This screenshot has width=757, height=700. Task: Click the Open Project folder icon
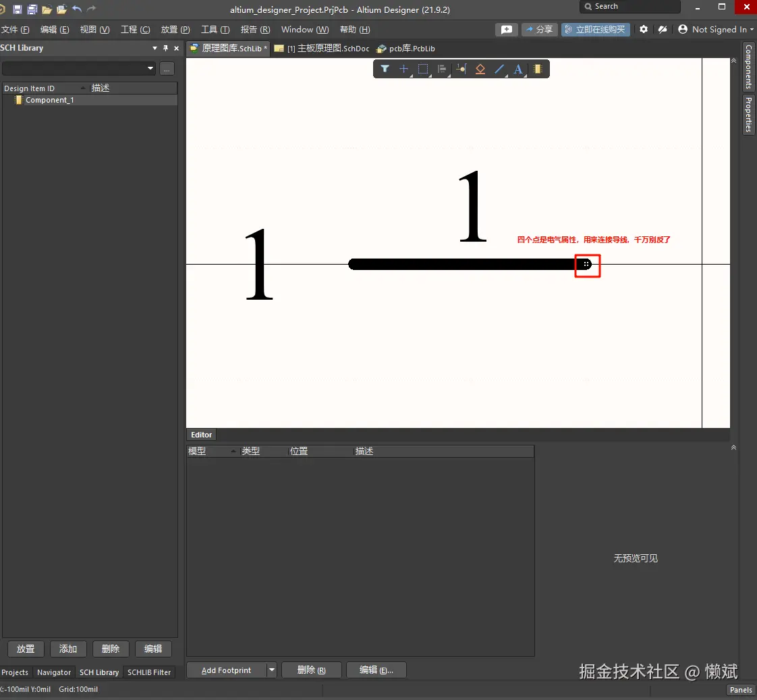click(x=61, y=9)
